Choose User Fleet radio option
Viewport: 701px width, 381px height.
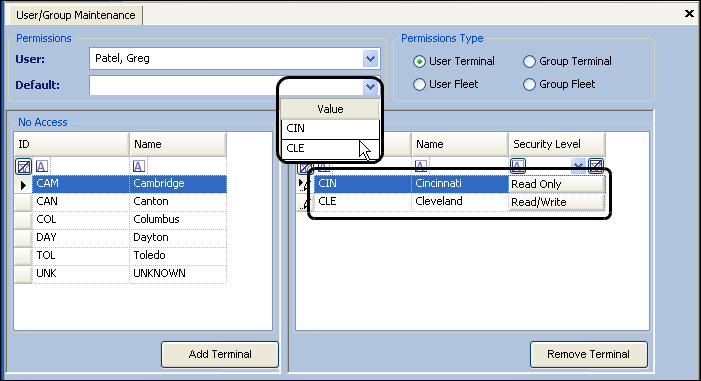coord(419,84)
